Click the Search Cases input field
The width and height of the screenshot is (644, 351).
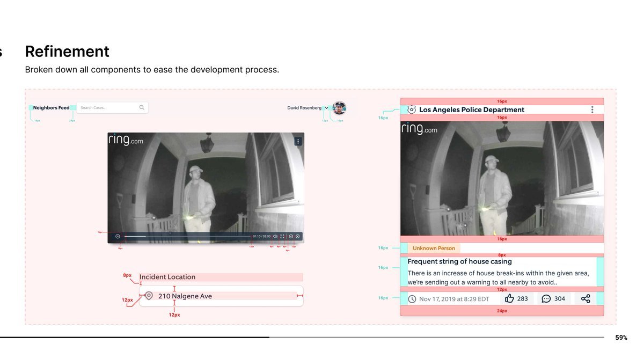tap(112, 107)
